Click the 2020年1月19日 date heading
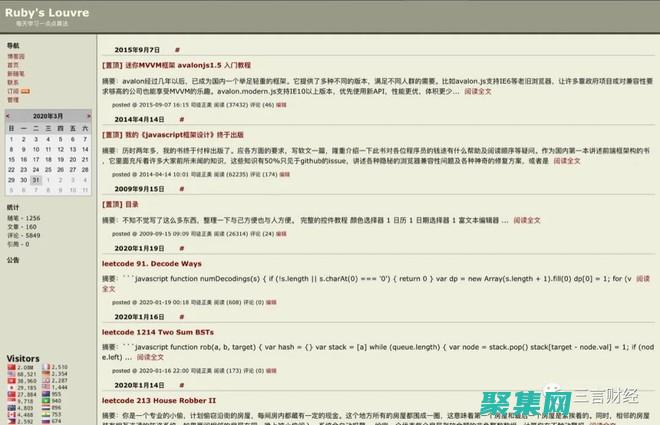The width and height of the screenshot is (660, 425). 139,248
